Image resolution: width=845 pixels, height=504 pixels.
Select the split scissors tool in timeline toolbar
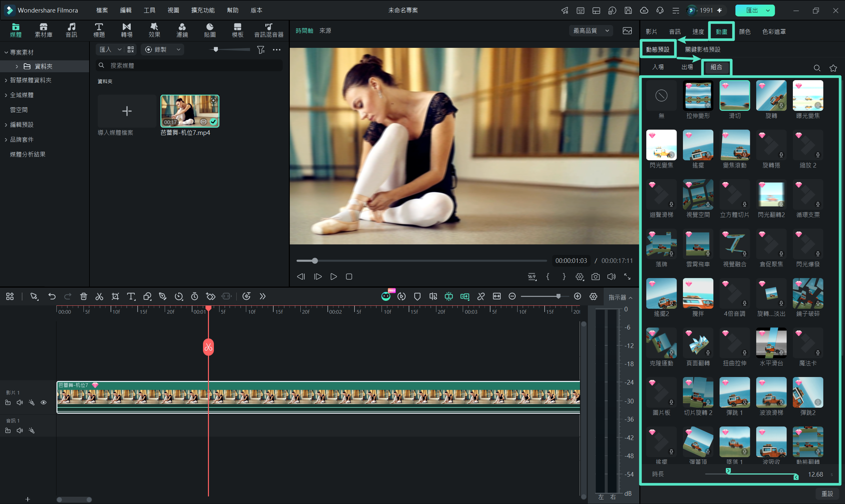pos(99,297)
